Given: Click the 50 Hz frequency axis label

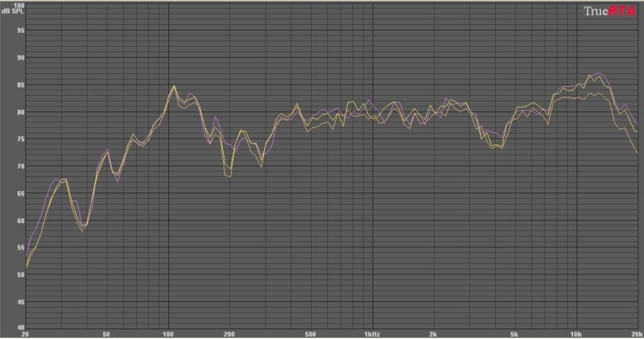Looking at the screenshot, I should [x=106, y=333].
